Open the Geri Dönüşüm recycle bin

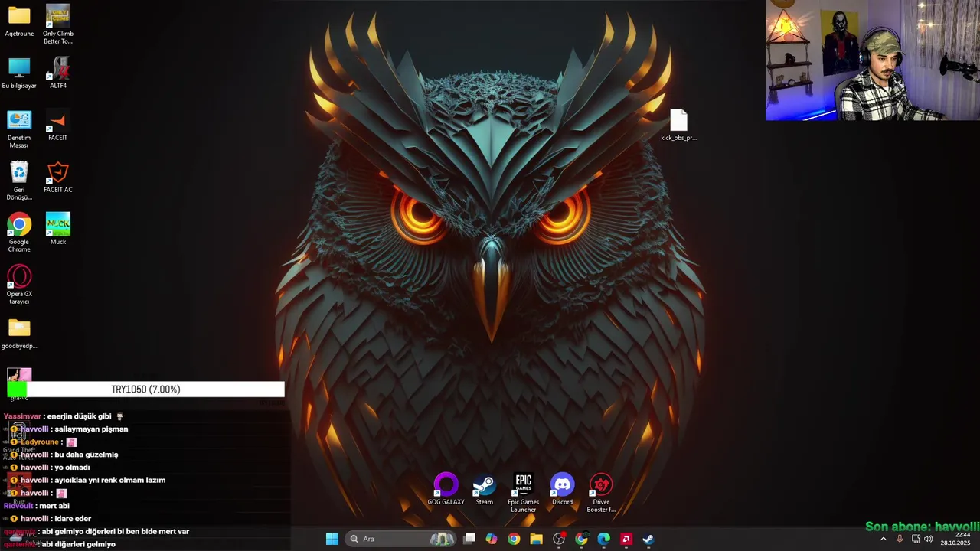coord(19,181)
